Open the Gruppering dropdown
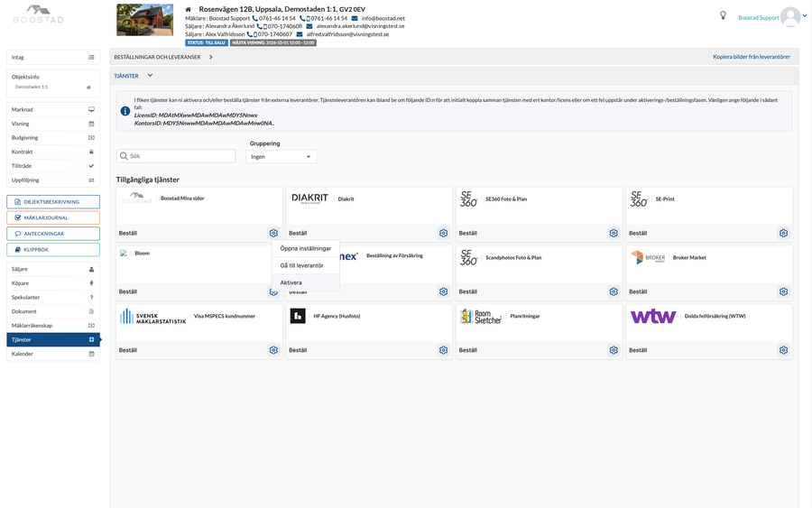Screen dimensions: 812x508 [281, 156]
